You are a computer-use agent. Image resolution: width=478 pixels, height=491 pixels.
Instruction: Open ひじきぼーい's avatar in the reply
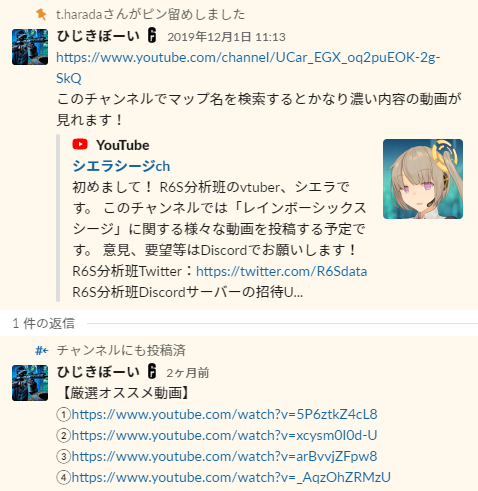coord(30,383)
